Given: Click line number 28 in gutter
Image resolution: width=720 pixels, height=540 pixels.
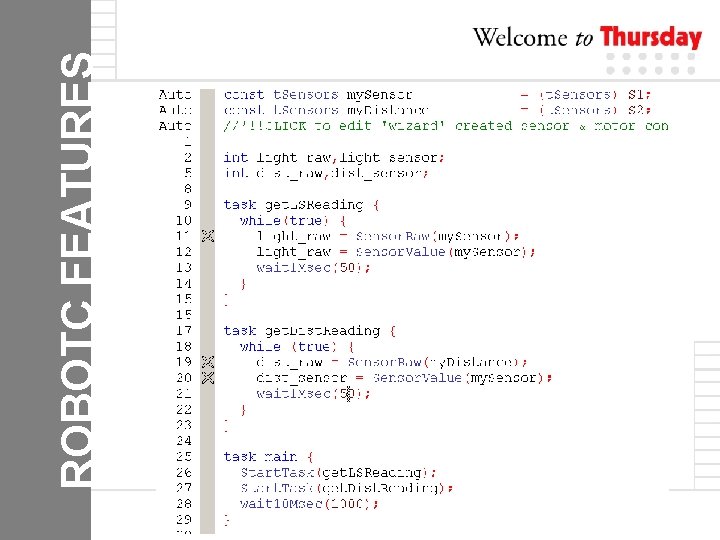Looking at the screenshot, I should point(184,504).
